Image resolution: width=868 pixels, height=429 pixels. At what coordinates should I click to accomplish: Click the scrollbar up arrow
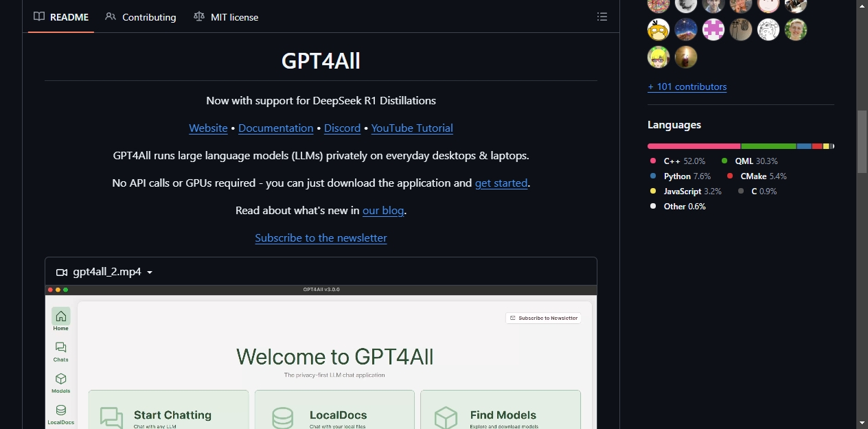862,5
